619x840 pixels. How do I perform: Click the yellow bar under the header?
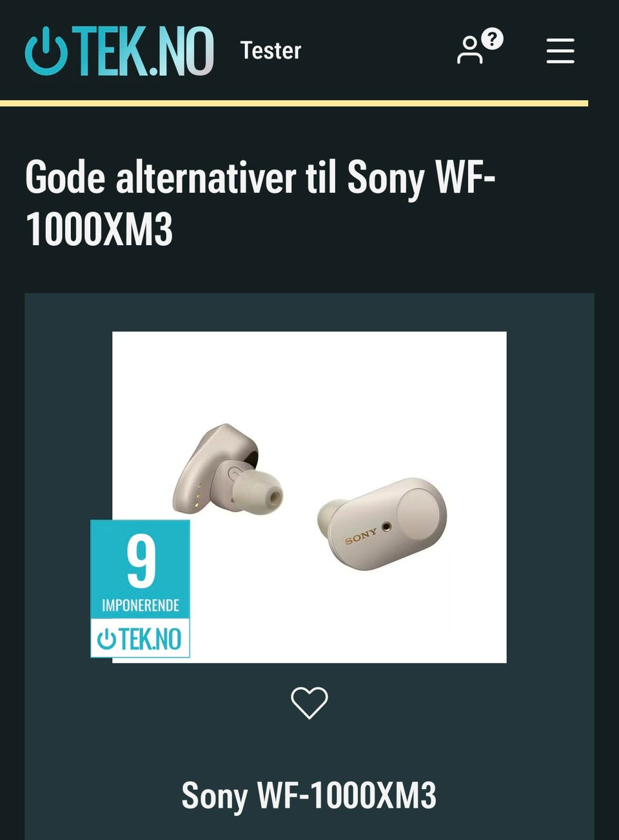tap(294, 103)
